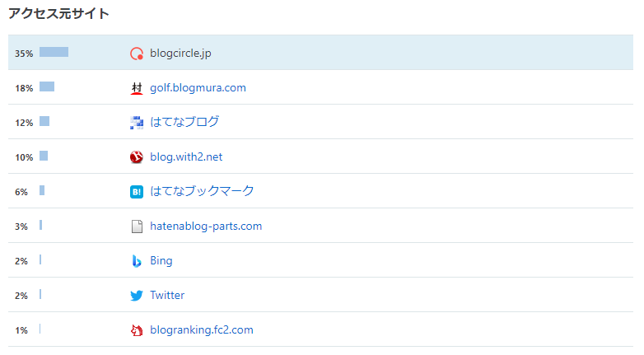This screenshot has width=644, height=355.
Task: Click the 10% percentage value
Action: pyautogui.click(x=24, y=157)
